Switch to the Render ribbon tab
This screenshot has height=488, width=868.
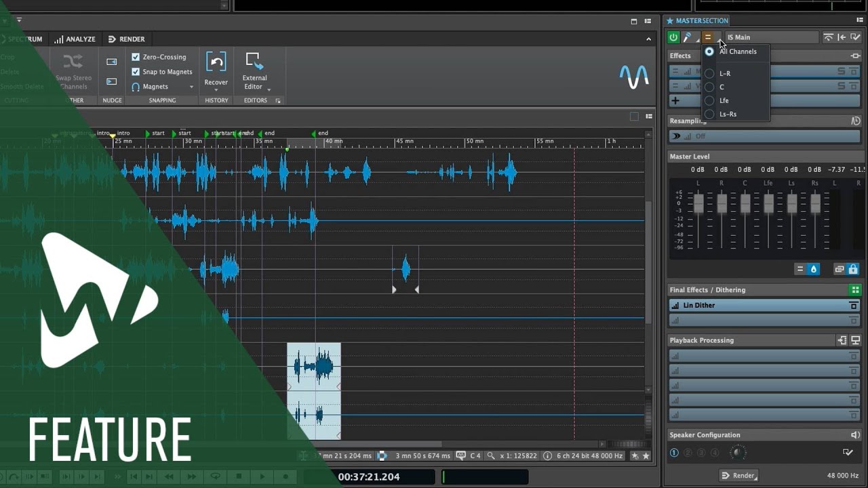pos(126,39)
